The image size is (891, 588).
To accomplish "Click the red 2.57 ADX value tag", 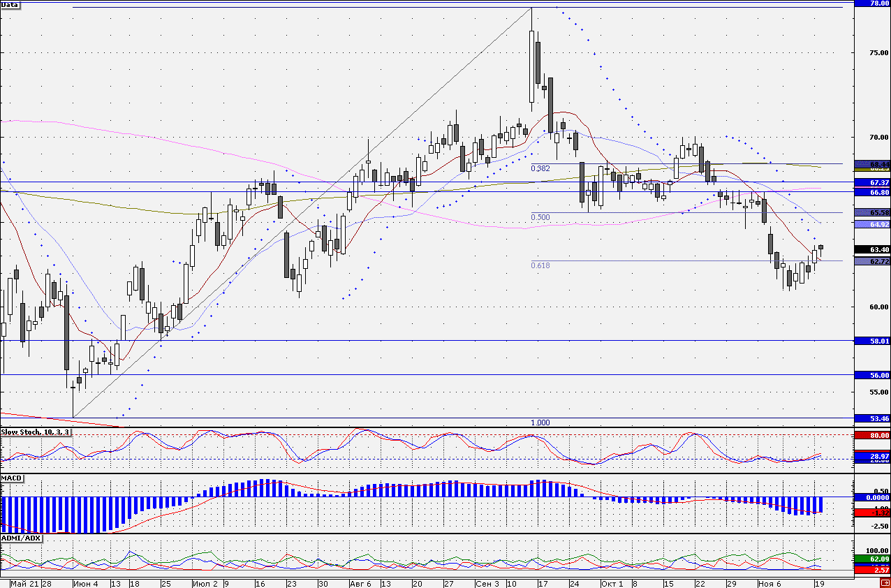I will click(x=872, y=571).
